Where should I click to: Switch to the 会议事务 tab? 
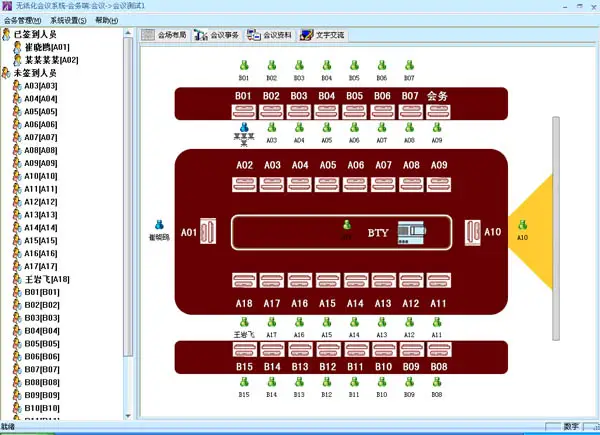coord(216,35)
